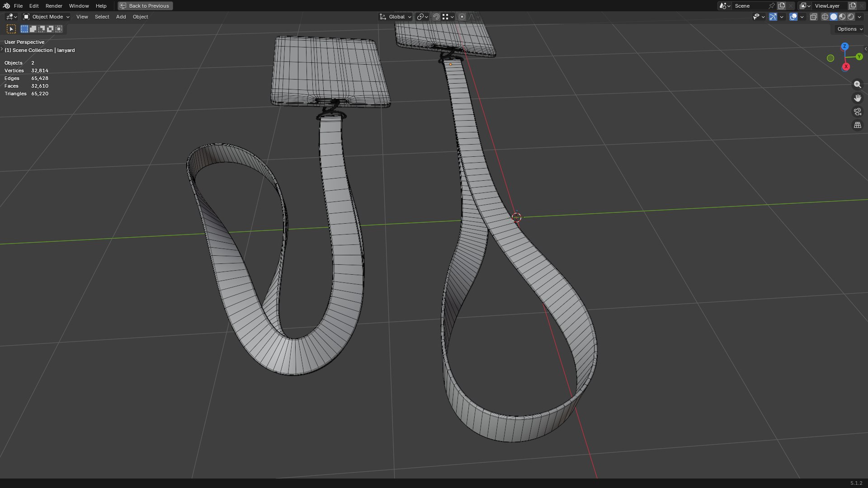Open the scene browse dropdown icon
Image resolution: width=868 pixels, height=488 pixels.
725,6
